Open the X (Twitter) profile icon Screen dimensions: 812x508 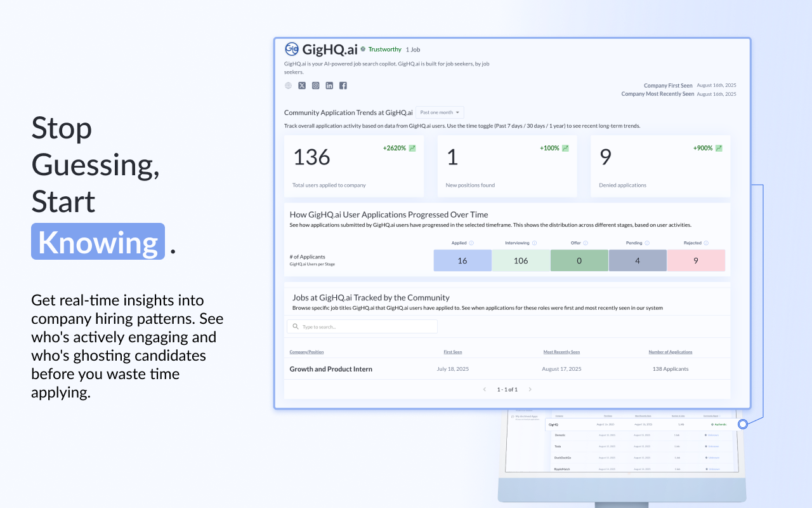(302, 86)
